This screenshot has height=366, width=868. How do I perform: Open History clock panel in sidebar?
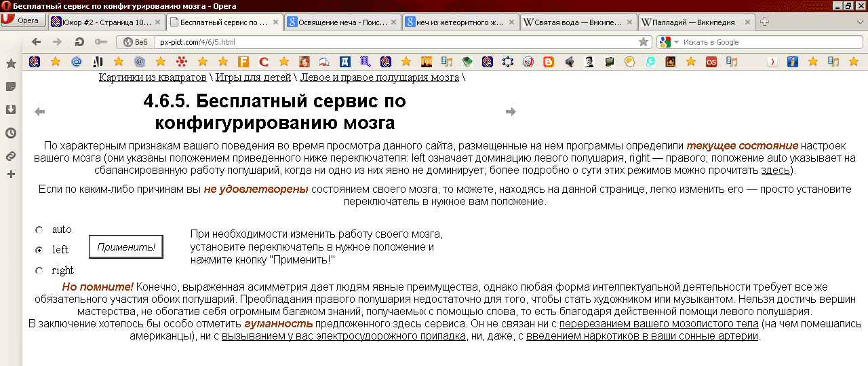11,132
